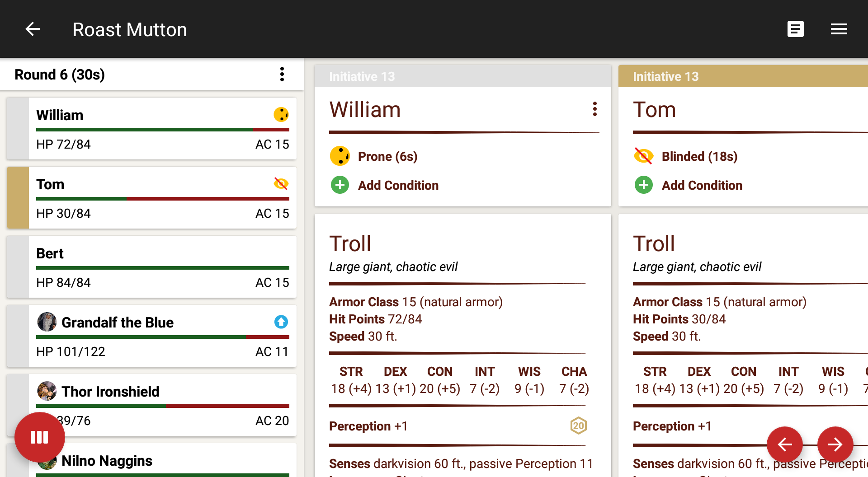Image resolution: width=868 pixels, height=477 pixels.
Task: Click Bert's HP 84/84 value
Action: pos(63,282)
